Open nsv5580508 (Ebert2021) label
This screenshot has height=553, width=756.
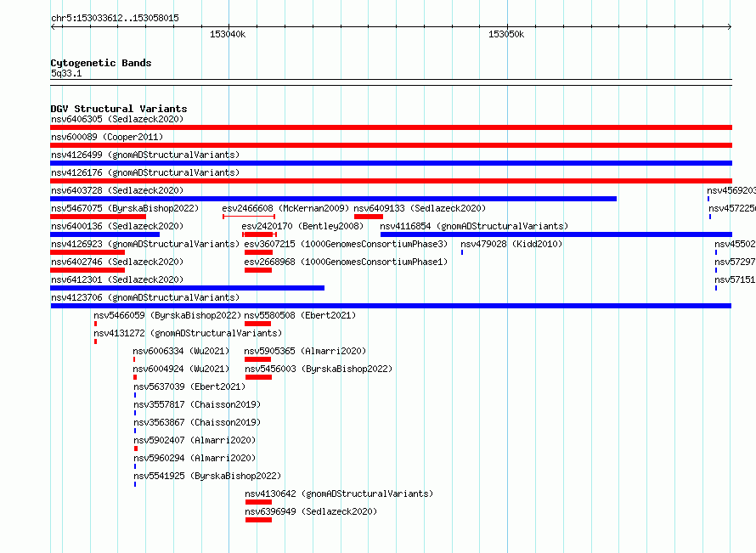(x=300, y=315)
